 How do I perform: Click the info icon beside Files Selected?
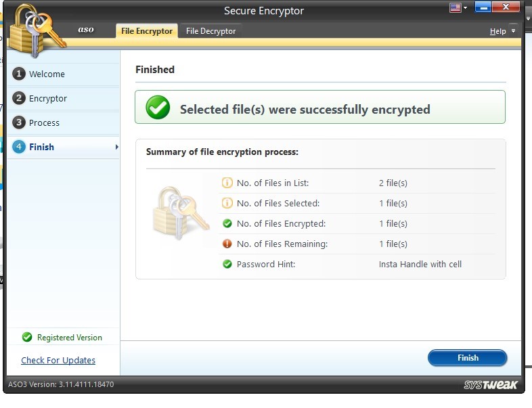coord(227,203)
